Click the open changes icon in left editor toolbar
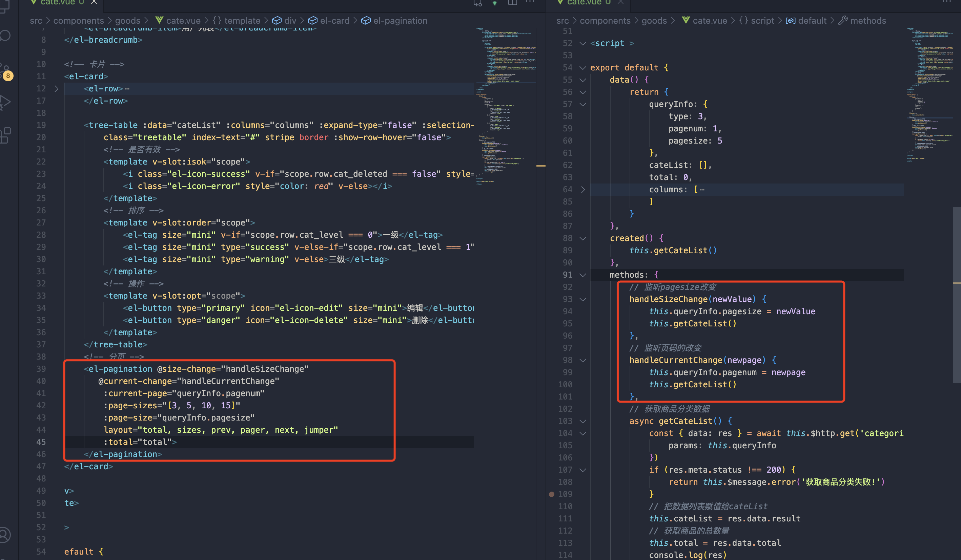The height and width of the screenshot is (560, 961). pyautogui.click(x=478, y=3)
